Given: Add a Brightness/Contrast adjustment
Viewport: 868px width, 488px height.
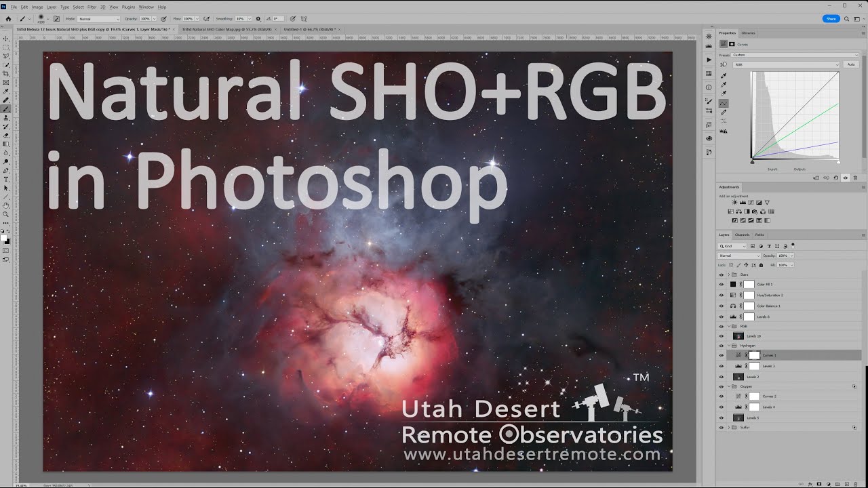Looking at the screenshot, I should click(734, 203).
